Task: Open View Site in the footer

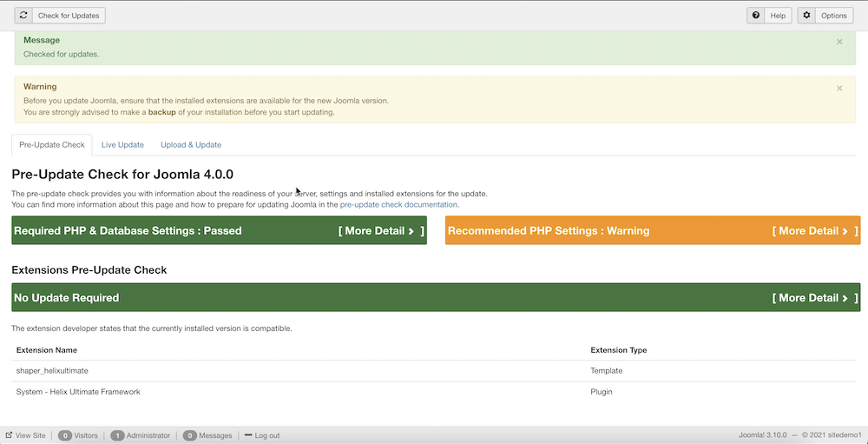Action: coord(25,435)
